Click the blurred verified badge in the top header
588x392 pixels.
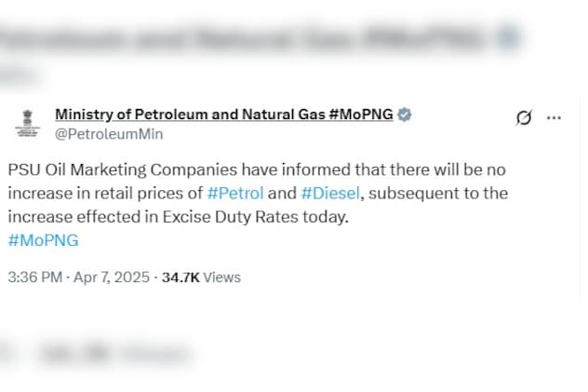(508, 38)
